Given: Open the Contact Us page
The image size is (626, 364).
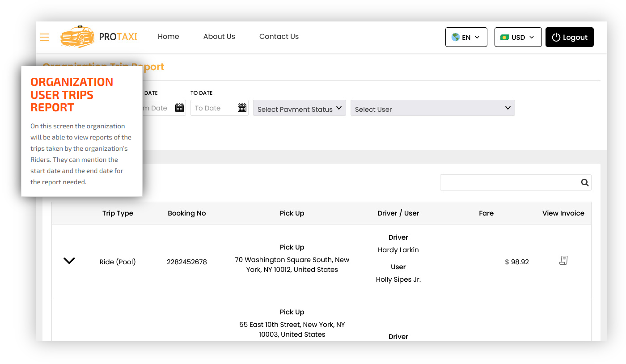Looking at the screenshot, I should [279, 37].
